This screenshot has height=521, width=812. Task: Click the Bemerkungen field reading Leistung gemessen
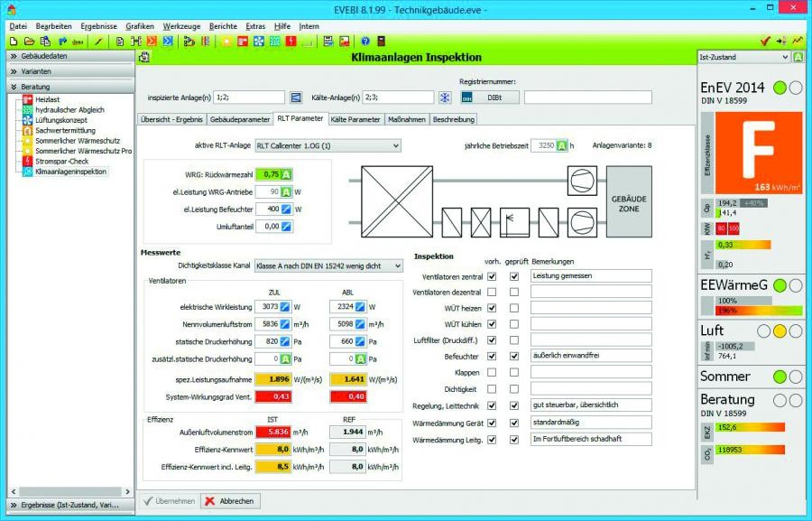[x=591, y=276]
